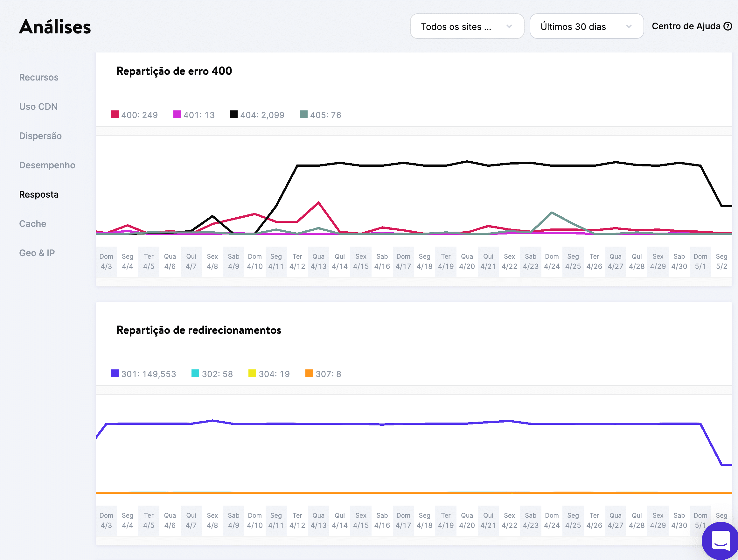This screenshot has height=560, width=738.
Task: Expand the site selector chevron
Action: coord(509,26)
